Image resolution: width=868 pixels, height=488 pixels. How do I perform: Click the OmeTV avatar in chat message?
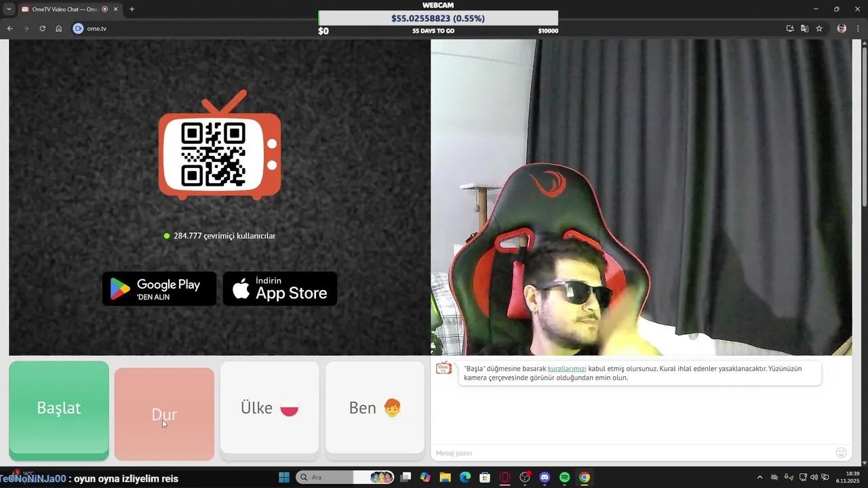443,369
